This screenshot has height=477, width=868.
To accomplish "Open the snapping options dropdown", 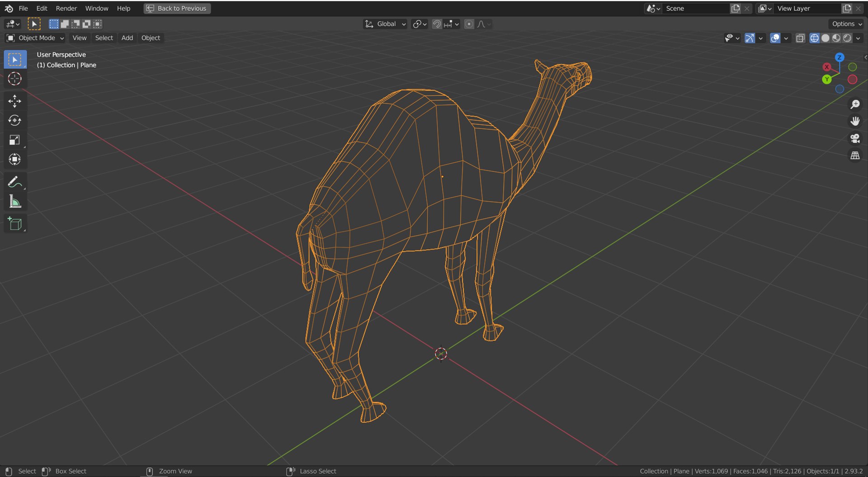I will pos(451,24).
